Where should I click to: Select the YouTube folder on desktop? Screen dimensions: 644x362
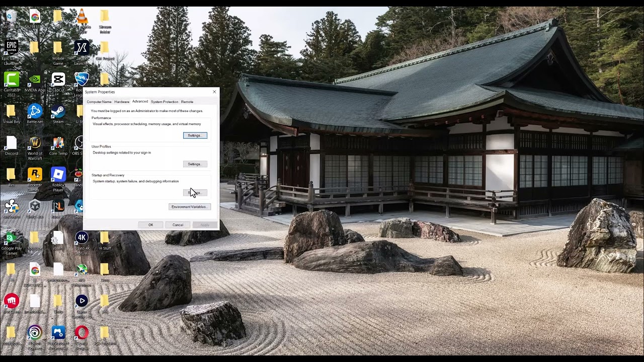click(x=35, y=241)
